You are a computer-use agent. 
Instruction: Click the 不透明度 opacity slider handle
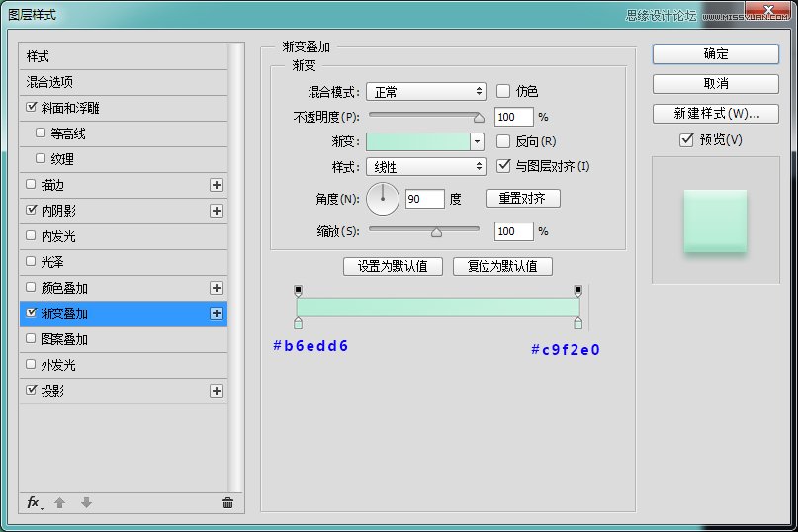479,118
